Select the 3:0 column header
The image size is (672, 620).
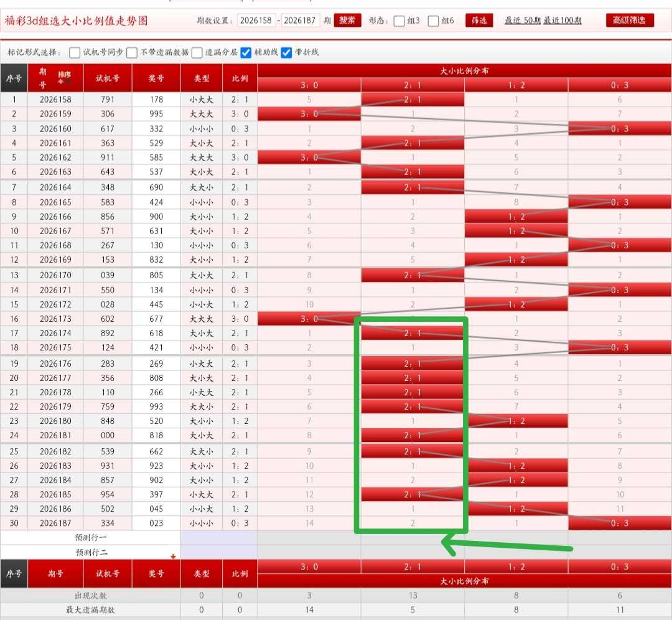click(309, 85)
